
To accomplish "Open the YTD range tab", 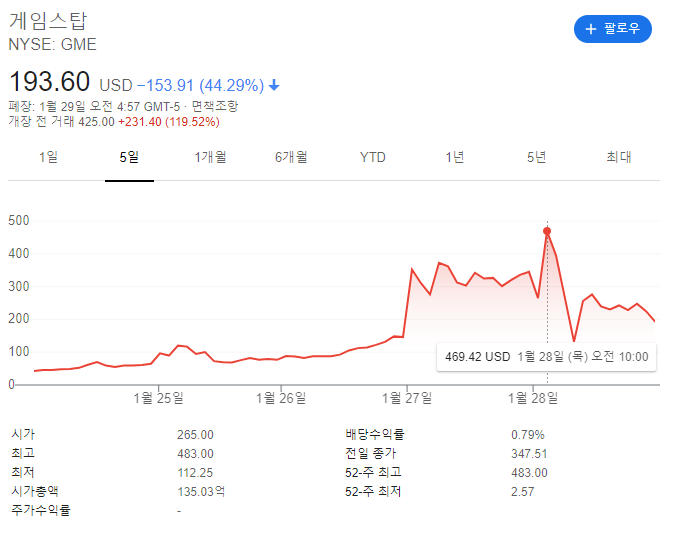I will pos(372,158).
